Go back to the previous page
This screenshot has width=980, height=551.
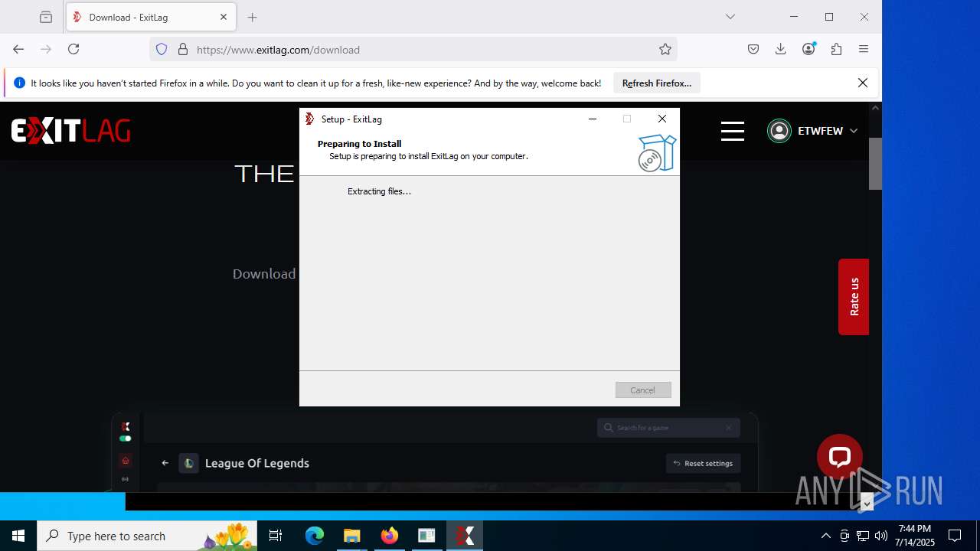tap(18, 49)
